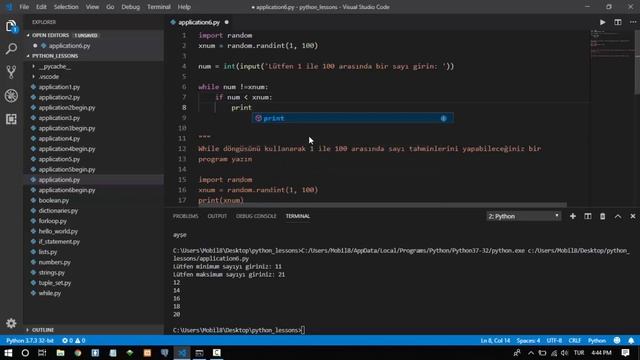
Task: Go to line via Ln 8, Col 14
Action: (x=495, y=340)
